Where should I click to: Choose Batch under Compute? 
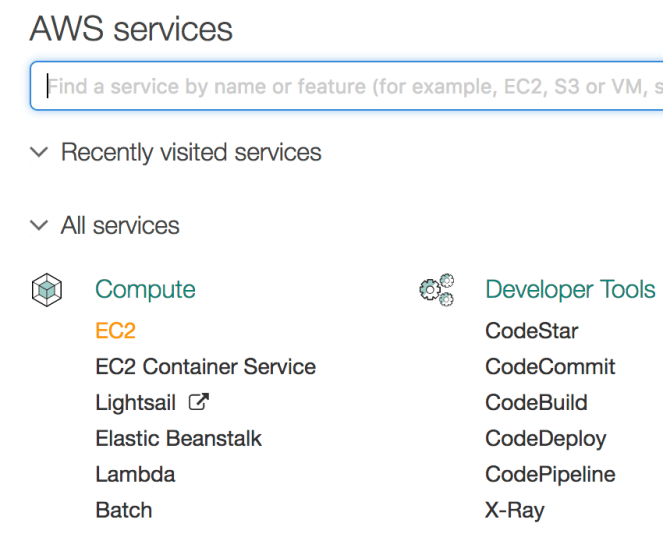click(124, 510)
